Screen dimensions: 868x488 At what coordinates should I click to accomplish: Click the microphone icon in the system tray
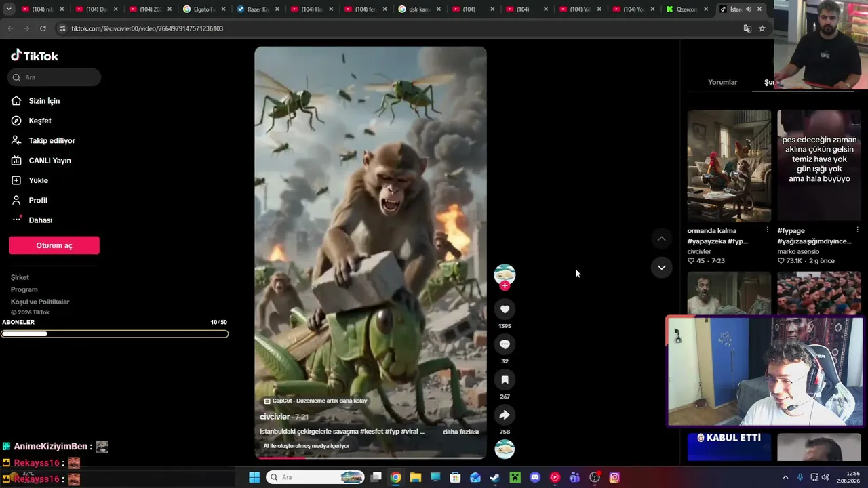pyautogui.click(x=800, y=477)
